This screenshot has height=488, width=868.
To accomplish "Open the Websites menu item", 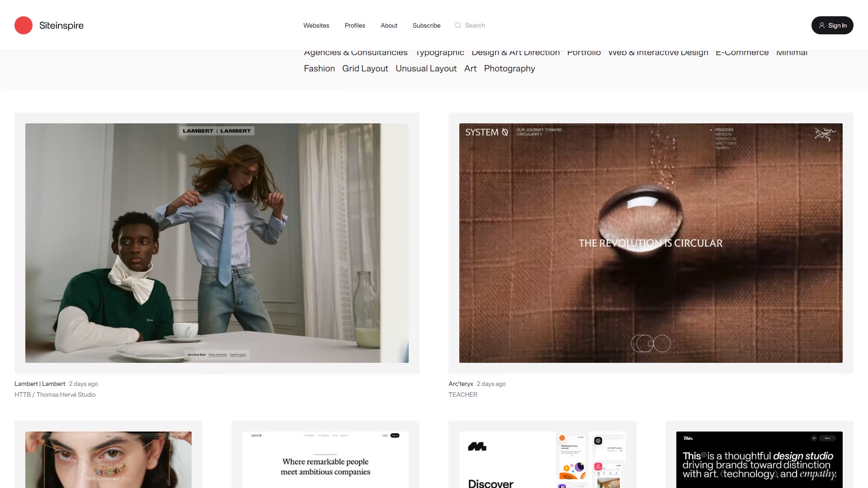I will tap(316, 25).
